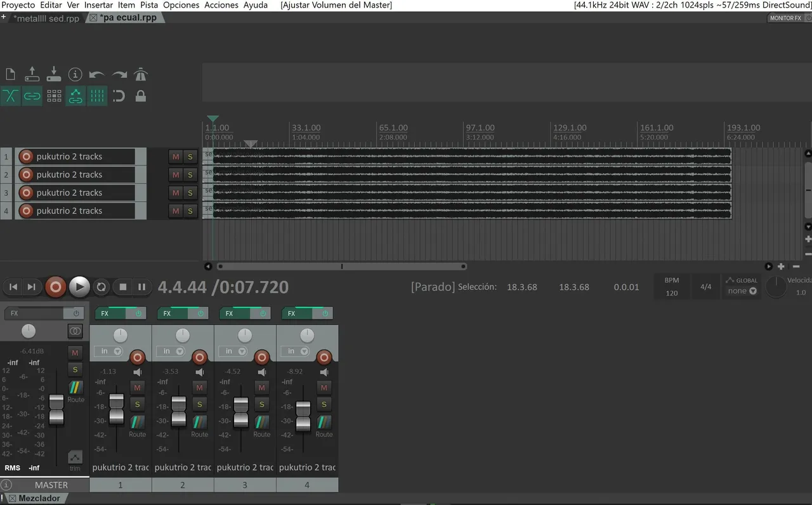
Task: Mute track 2 in the track list
Action: [176, 174]
